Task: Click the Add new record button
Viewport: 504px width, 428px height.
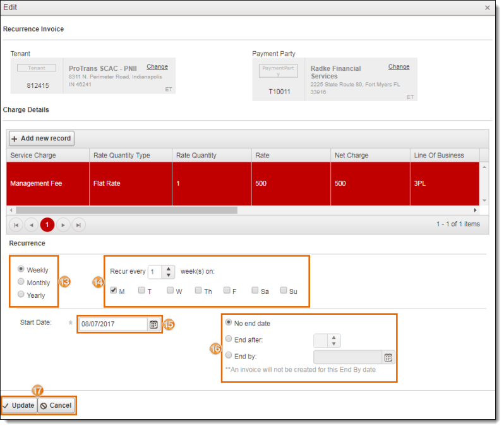Action: click(x=41, y=138)
